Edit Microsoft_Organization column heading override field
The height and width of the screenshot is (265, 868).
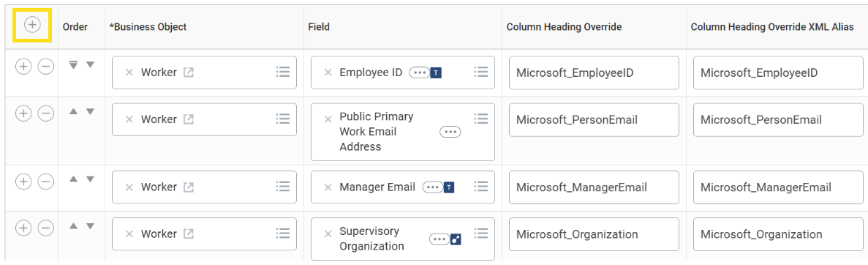pyautogui.click(x=594, y=234)
